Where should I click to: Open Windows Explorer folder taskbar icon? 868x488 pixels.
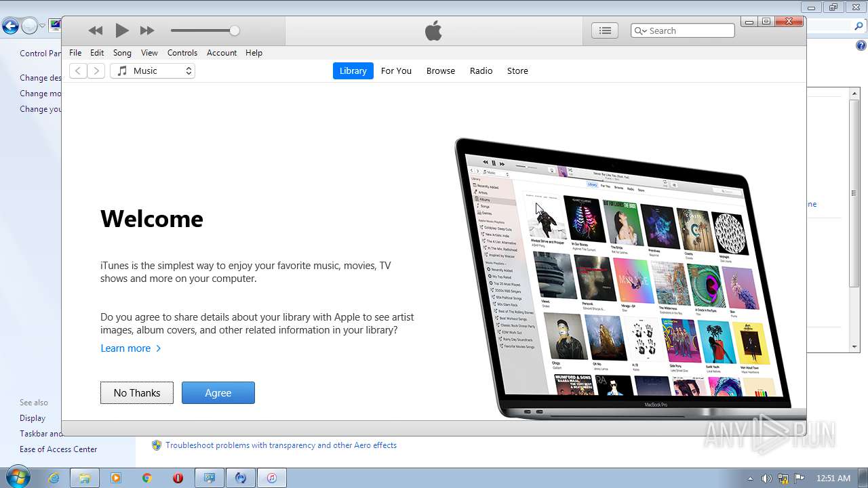(x=85, y=478)
